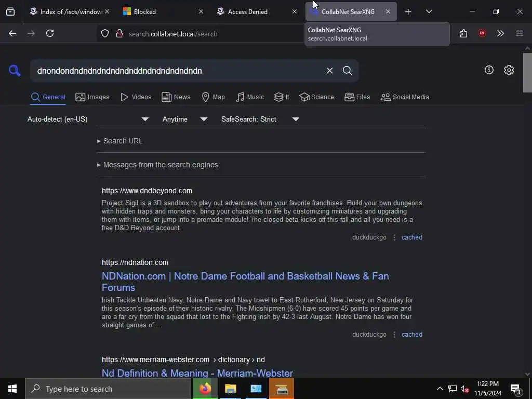
Task: Click the SearXNG logo magnifier
Action: (x=15, y=71)
